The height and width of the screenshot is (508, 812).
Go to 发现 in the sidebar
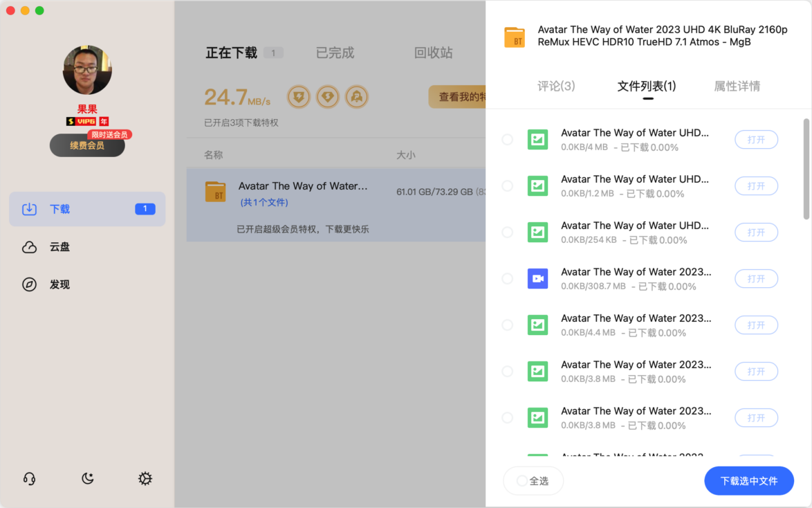(x=88, y=284)
